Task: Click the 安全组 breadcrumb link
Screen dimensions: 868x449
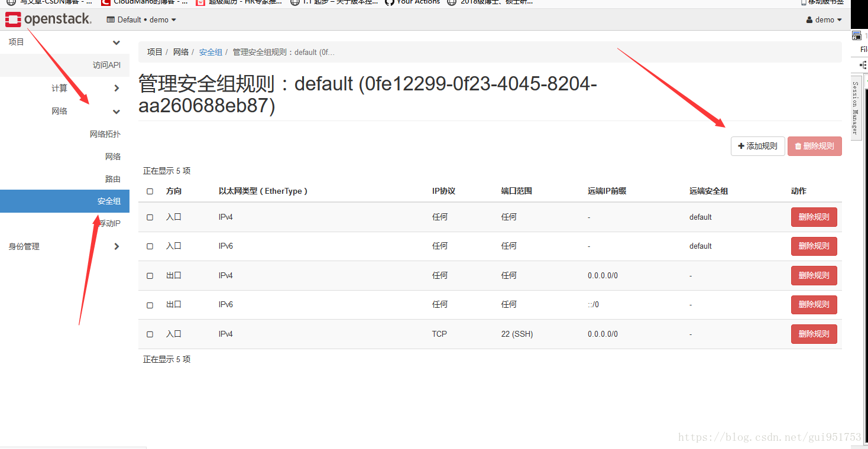Action: coord(210,52)
